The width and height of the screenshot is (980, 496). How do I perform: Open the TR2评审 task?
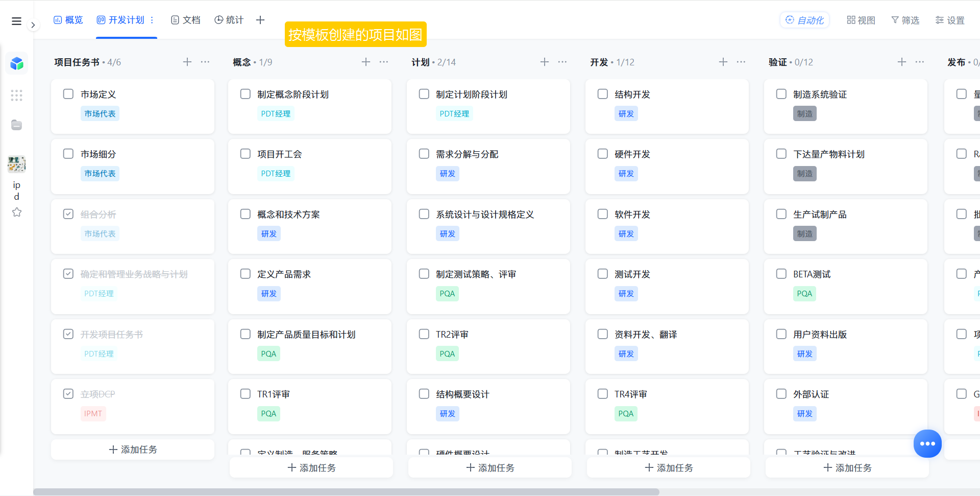pyautogui.click(x=488, y=346)
